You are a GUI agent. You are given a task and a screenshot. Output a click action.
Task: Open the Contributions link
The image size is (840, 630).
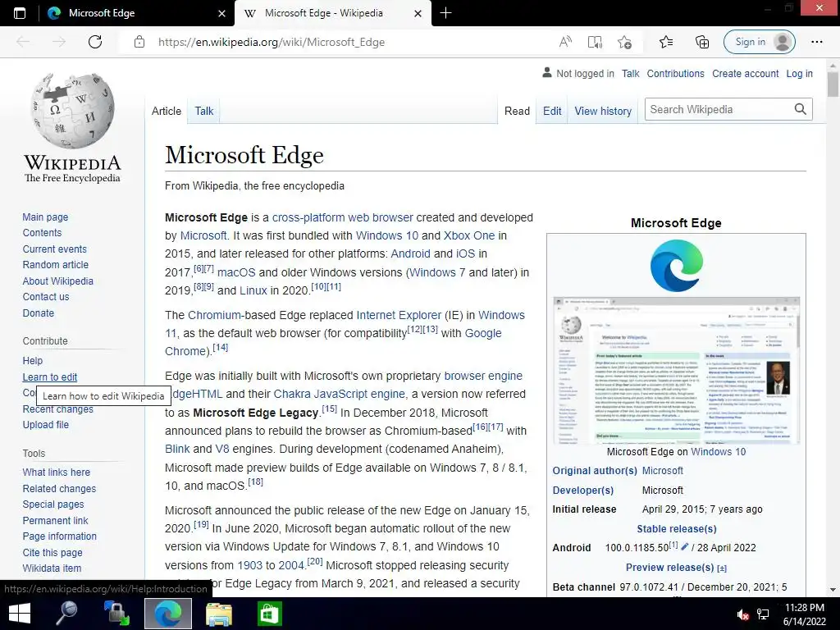point(676,73)
